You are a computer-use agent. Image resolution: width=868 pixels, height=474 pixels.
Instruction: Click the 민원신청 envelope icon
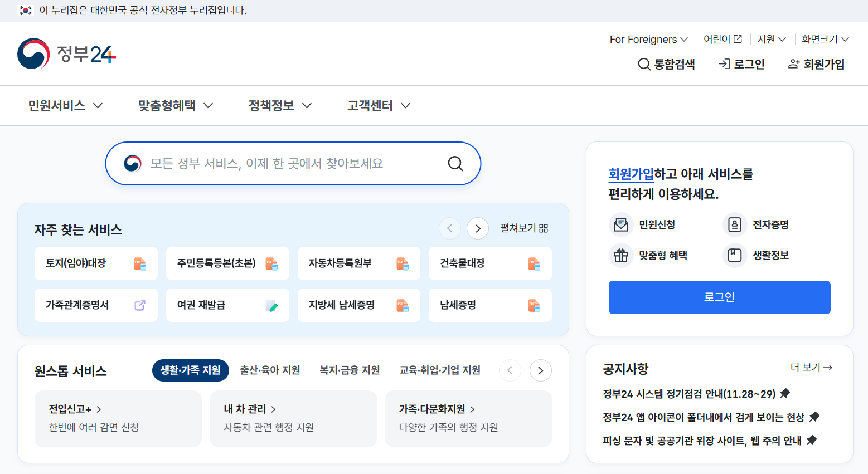621,225
